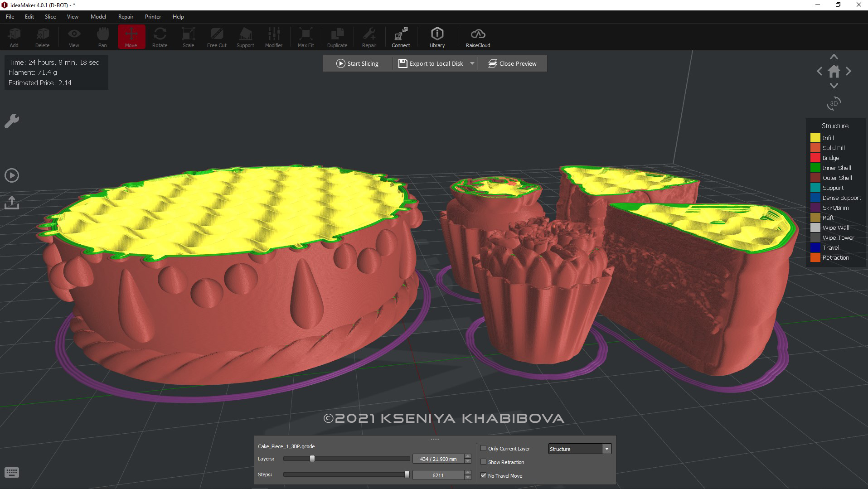The image size is (868, 489).
Task: Open the Structure view dropdown
Action: click(606, 449)
